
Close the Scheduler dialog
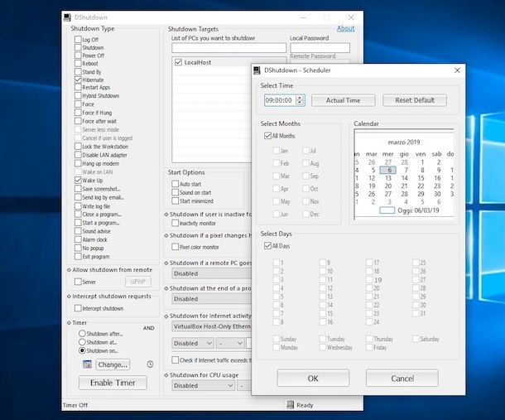[457, 70]
